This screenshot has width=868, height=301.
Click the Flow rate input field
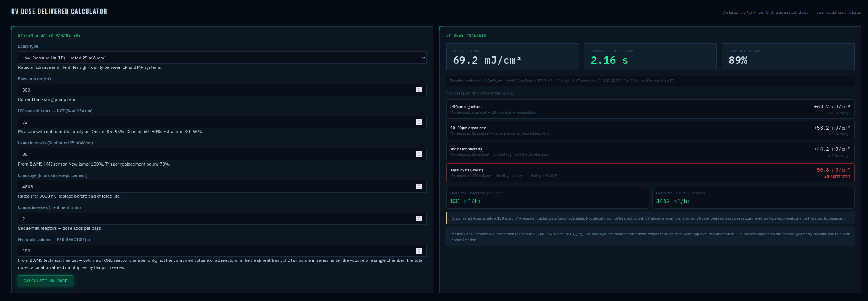[222, 90]
